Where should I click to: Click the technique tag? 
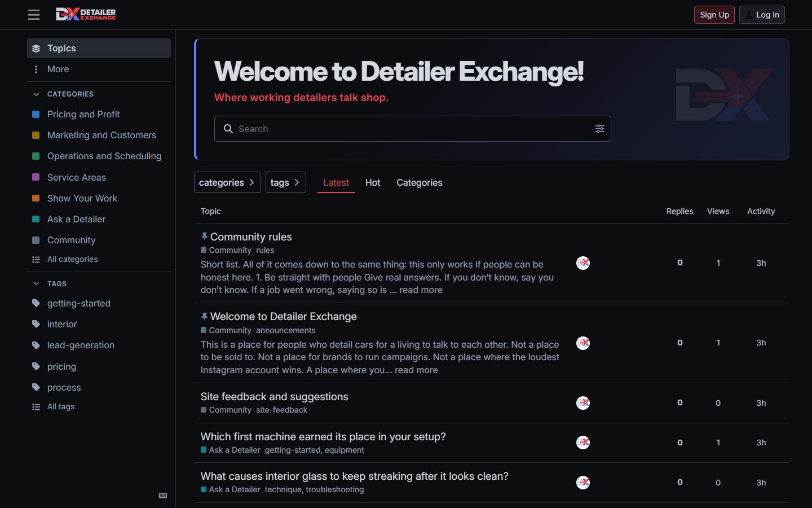pos(283,489)
